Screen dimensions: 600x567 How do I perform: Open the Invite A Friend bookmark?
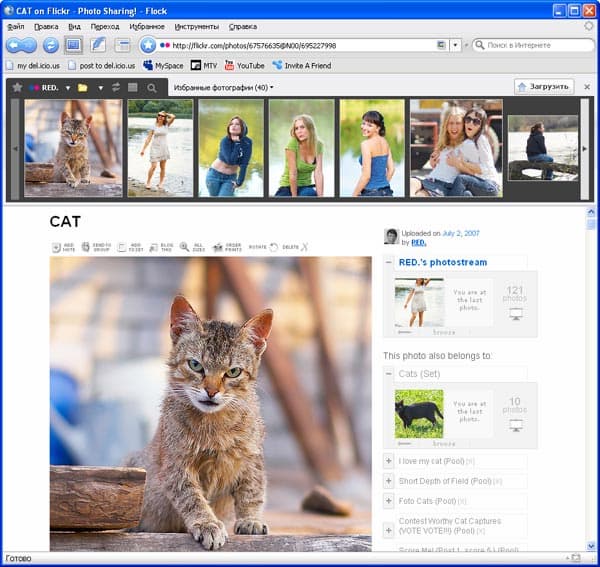(x=302, y=65)
